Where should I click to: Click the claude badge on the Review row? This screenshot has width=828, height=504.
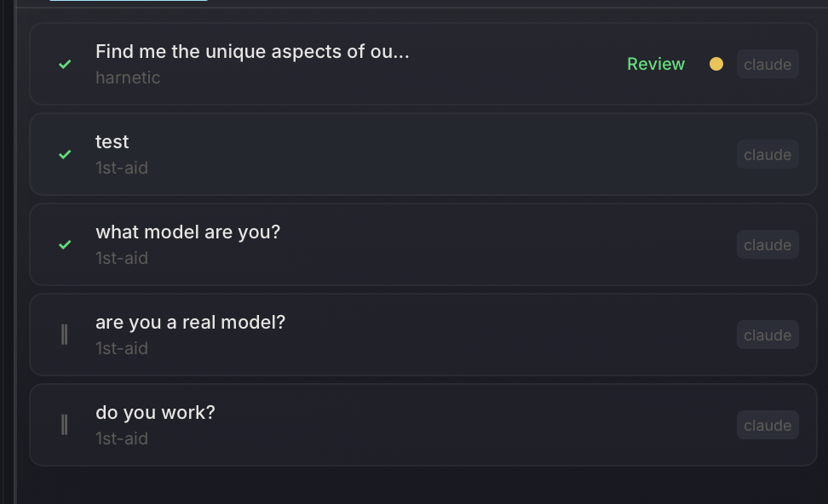[767, 64]
